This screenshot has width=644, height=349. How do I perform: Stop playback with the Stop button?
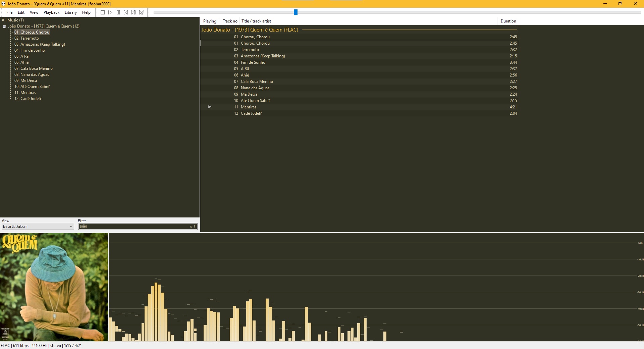coord(103,12)
